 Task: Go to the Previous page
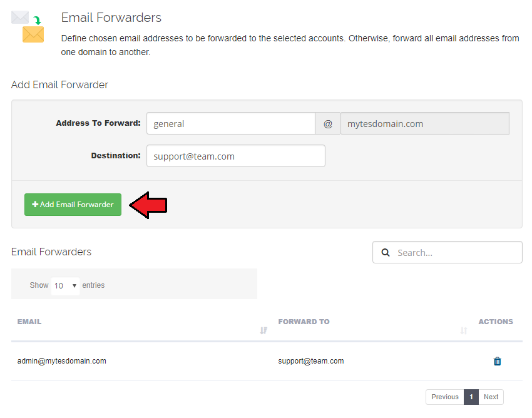444,397
